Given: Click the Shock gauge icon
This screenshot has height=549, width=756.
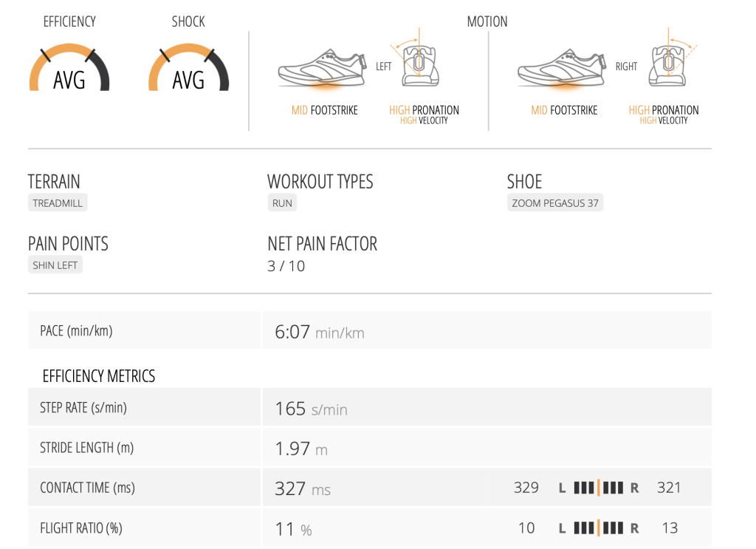Looking at the screenshot, I should [x=188, y=68].
